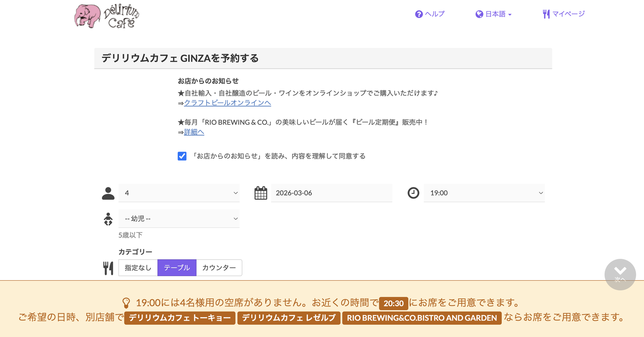
Task: Click the 詳細へ link about beer subscription
Action: (x=194, y=132)
